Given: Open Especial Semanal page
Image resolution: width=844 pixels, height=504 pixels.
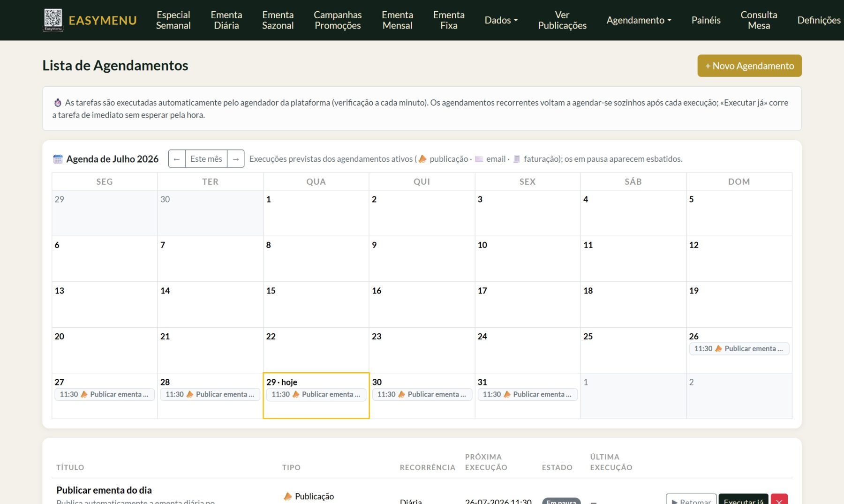Looking at the screenshot, I should 173,20.
